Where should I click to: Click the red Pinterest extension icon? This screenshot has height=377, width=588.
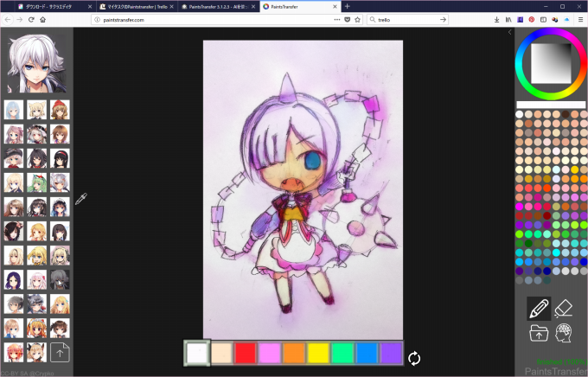pyautogui.click(x=532, y=20)
